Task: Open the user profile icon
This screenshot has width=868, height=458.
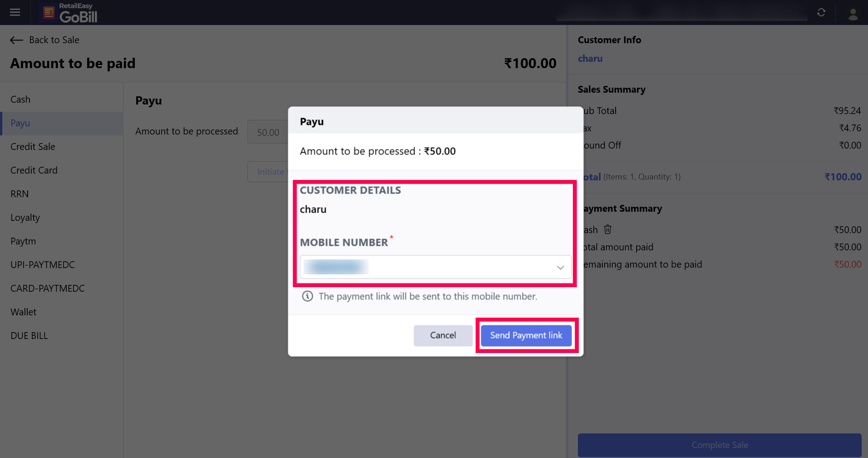Action: pos(853,13)
